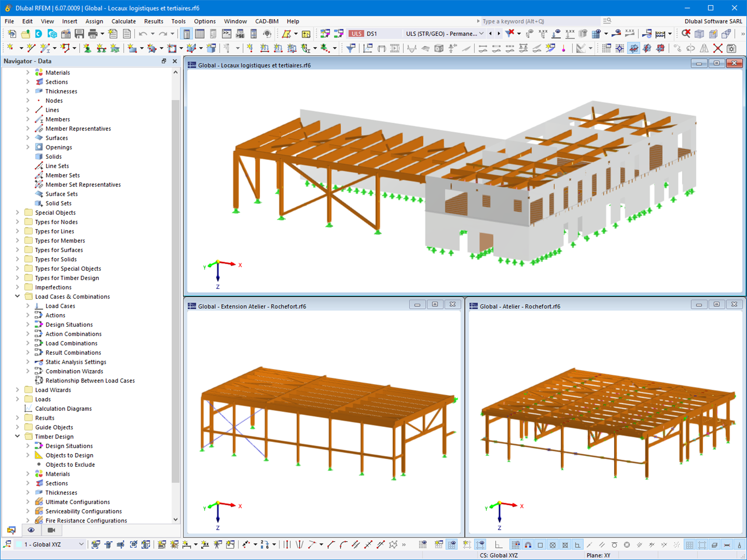Select the Table view toolbar icon
Image resolution: width=747 pixels, height=560 pixels.
click(x=199, y=34)
